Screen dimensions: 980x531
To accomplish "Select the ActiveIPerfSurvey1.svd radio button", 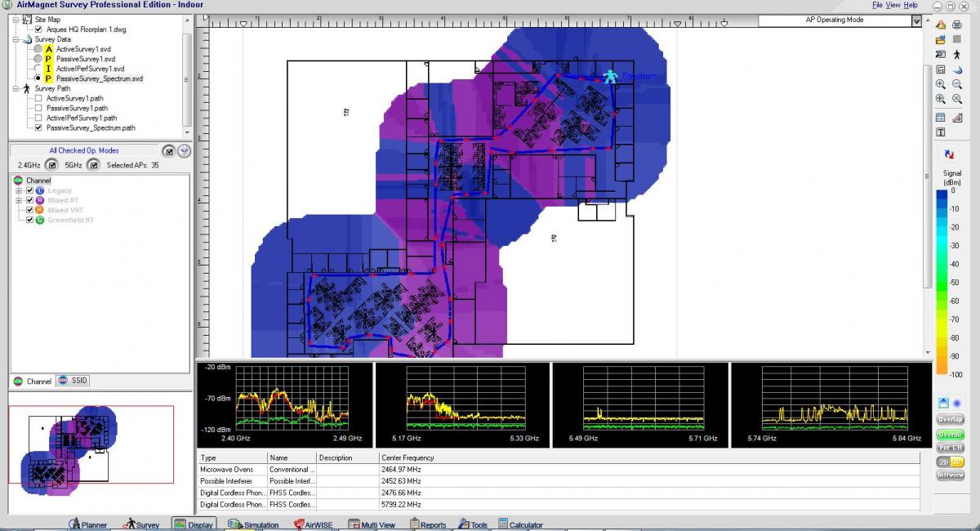I will click(38, 69).
